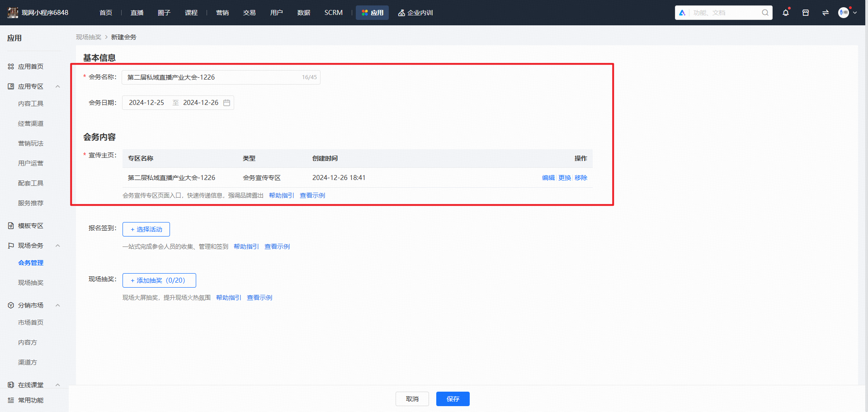Open 帮助指引 under 报名签到
The height and width of the screenshot is (412, 868).
coord(246,246)
